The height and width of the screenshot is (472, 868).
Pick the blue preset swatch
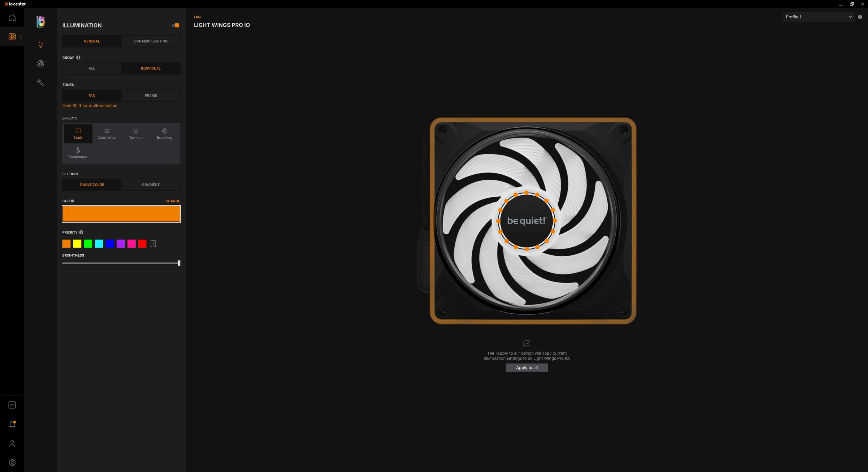pyautogui.click(x=110, y=244)
